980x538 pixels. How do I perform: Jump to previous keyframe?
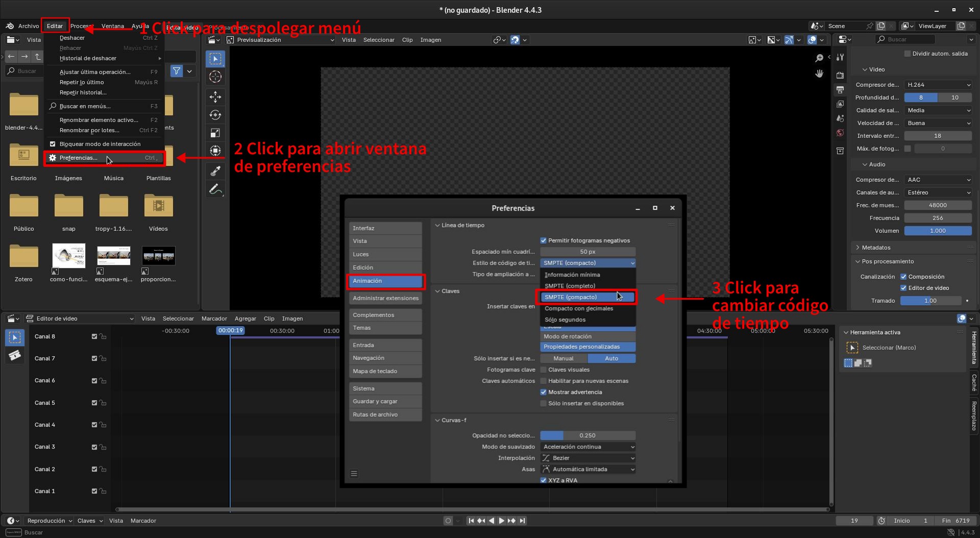481,521
